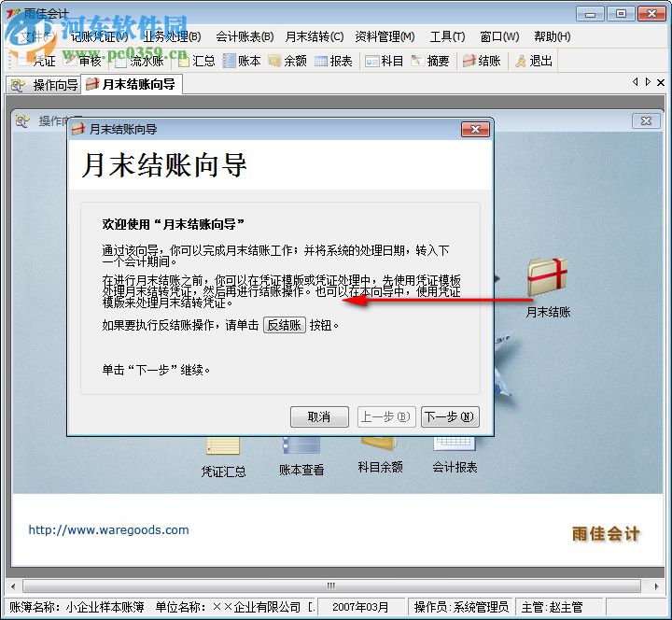The image size is (672, 620).
Task: Open the 业务处理(B) menu
Action: tap(173, 36)
